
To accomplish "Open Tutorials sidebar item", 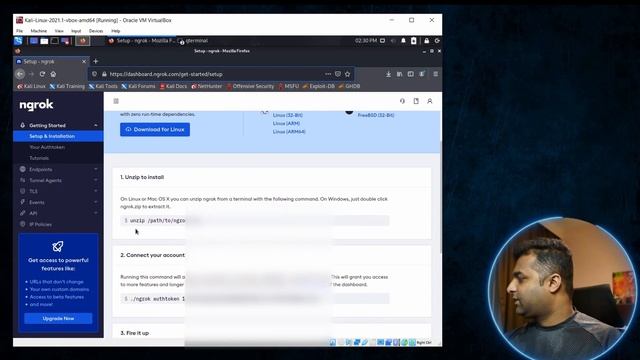I will point(39,158).
